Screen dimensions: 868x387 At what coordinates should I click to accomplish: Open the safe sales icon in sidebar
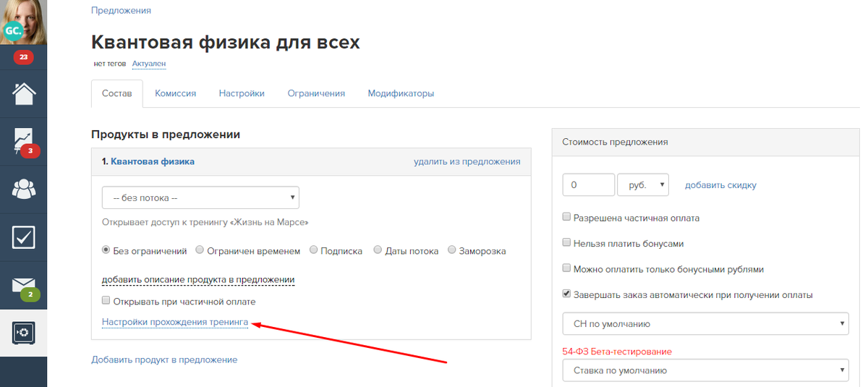point(24,333)
